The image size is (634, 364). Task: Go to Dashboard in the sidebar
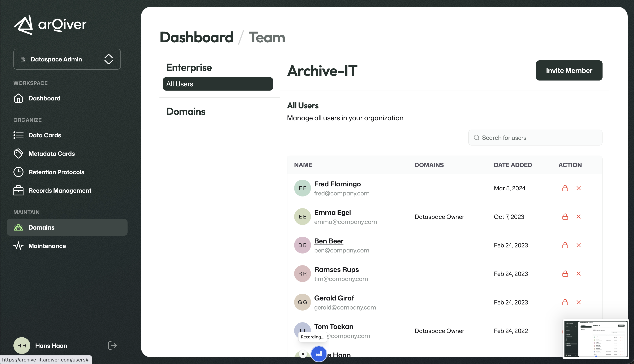[44, 98]
